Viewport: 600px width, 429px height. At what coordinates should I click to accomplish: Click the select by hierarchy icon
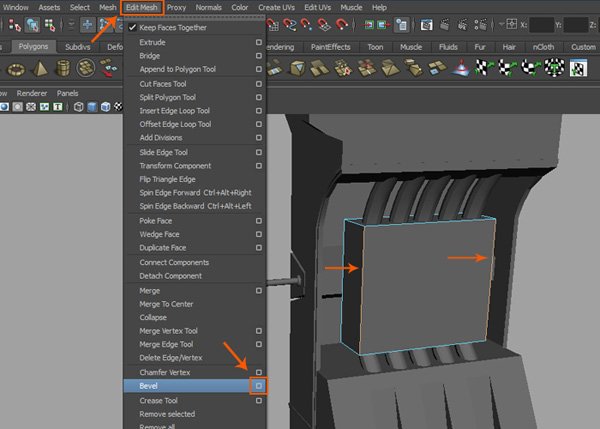click(15, 25)
